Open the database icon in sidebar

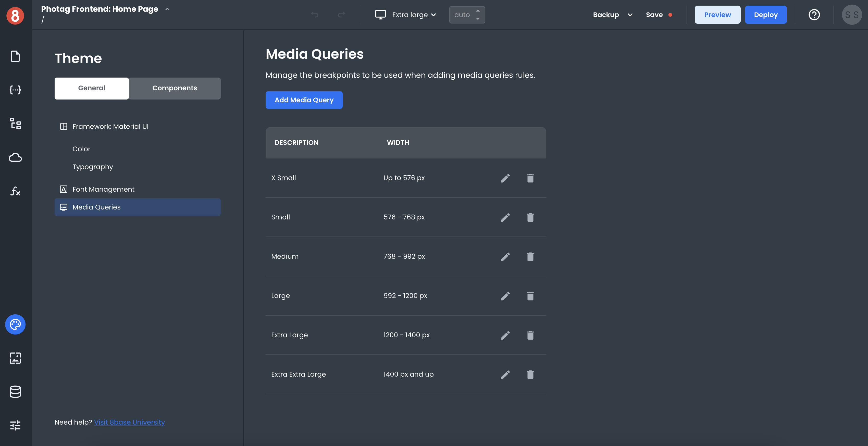pos(15,391)
